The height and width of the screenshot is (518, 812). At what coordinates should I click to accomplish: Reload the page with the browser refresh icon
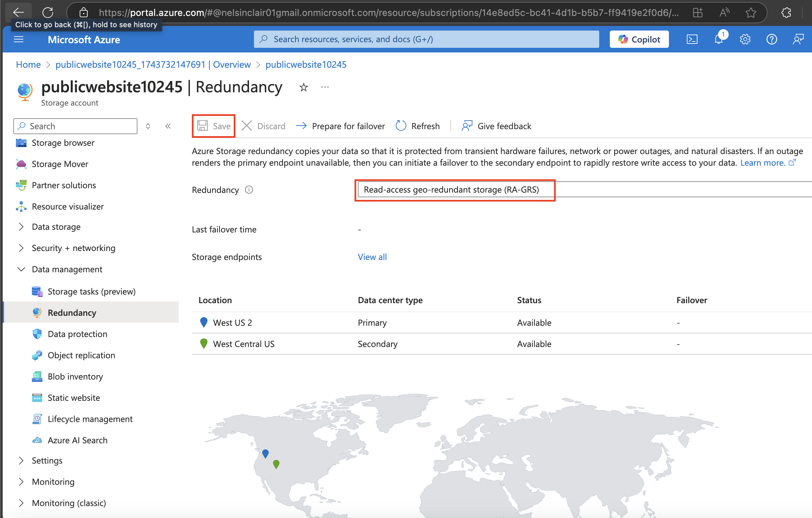coord(48,13)
